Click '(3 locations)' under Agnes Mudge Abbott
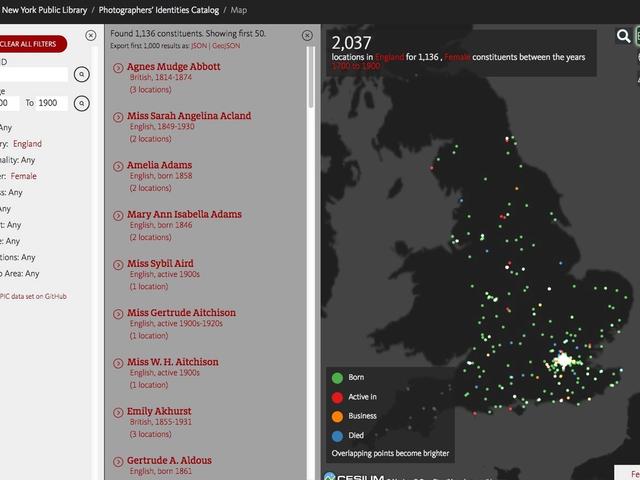 pos(150,90)
